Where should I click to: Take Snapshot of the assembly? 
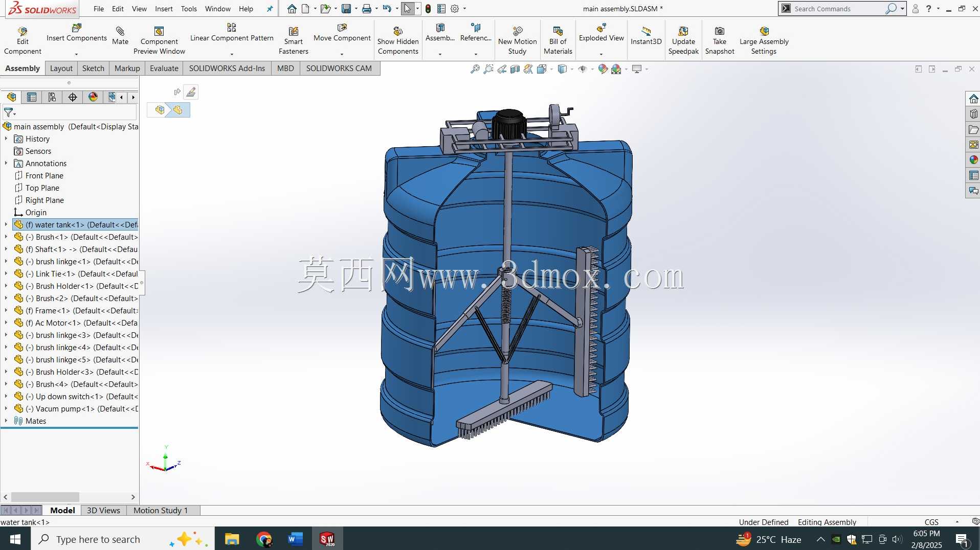720,40
